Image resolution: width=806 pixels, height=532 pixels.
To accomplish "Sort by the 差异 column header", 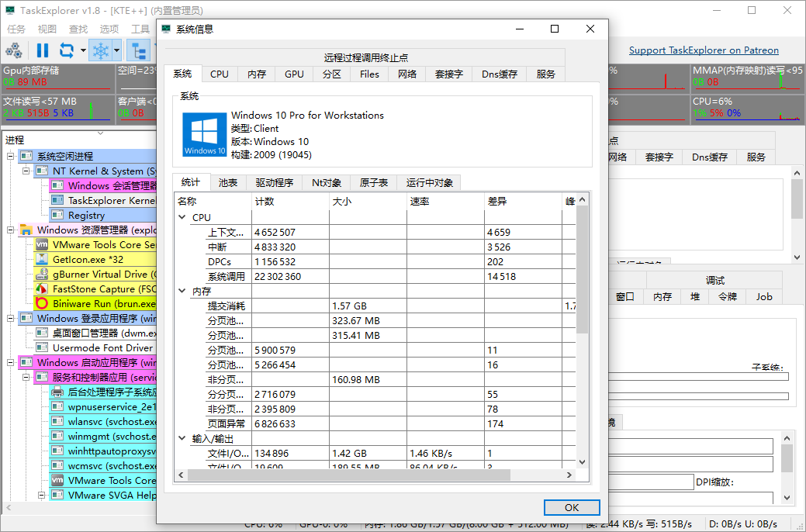I will pos(523,202).
